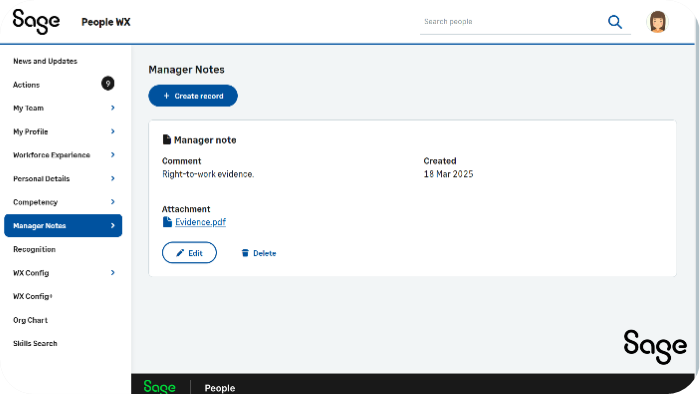Click the Sage logo in header

36,21
